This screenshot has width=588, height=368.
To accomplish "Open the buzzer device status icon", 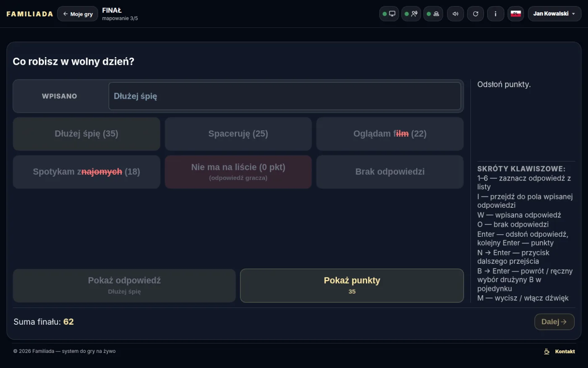I will pyautogui.click(x=433, y=14).
